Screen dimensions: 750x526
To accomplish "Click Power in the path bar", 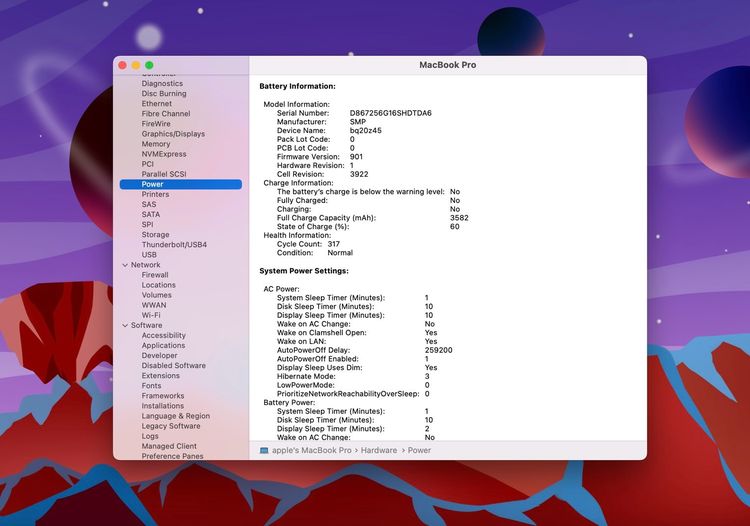I will point(419,450).
